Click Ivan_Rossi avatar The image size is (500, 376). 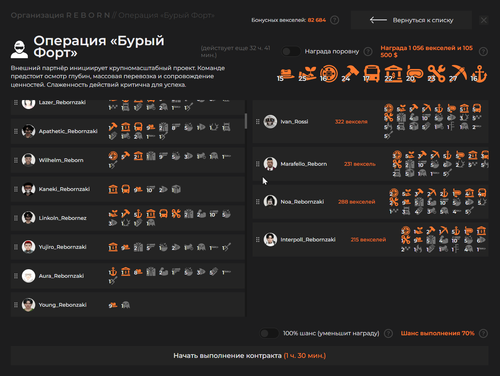[270, 122]
